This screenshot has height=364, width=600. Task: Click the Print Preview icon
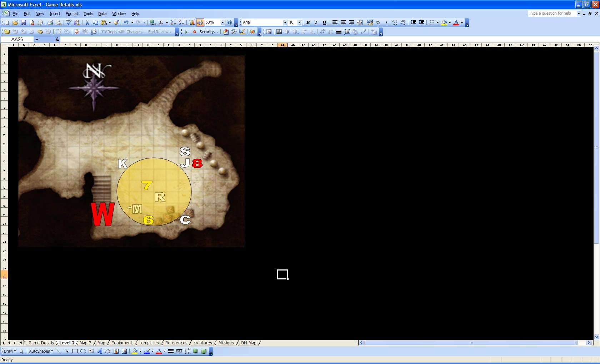pos(59,22)
